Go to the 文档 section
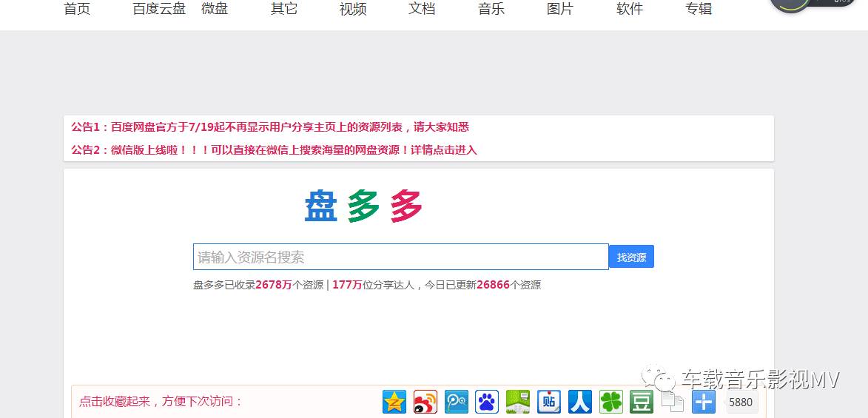This screenshot has height=418, width=868. click(422, 9)
